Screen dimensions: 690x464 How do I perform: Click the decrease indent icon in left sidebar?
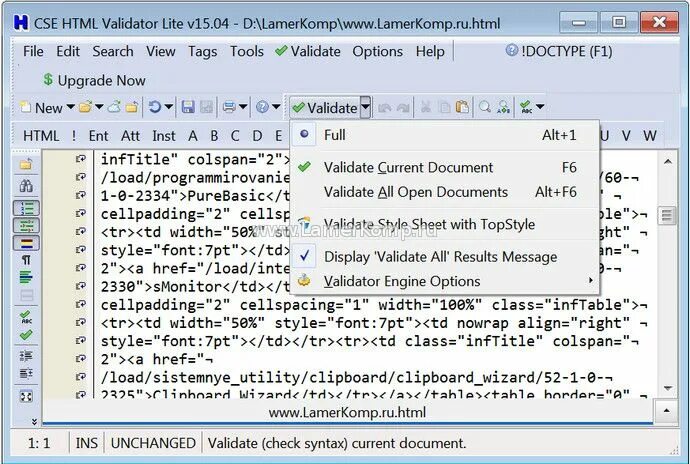point(26,374)
